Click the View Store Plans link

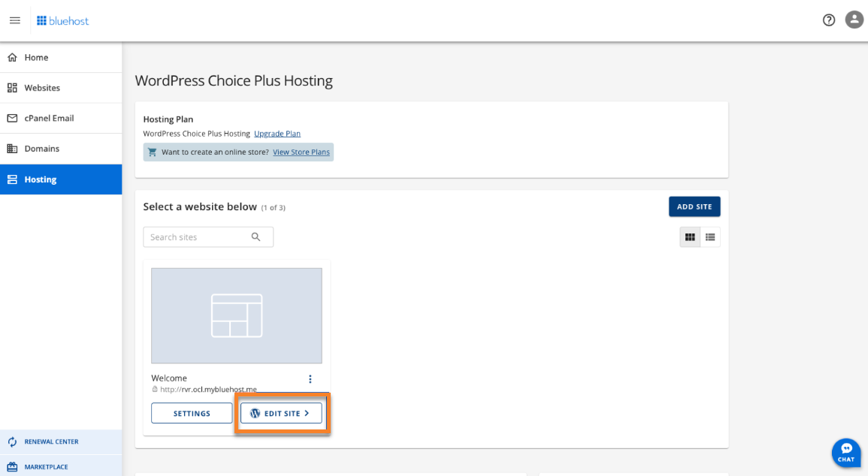click(x=301, y=152)
